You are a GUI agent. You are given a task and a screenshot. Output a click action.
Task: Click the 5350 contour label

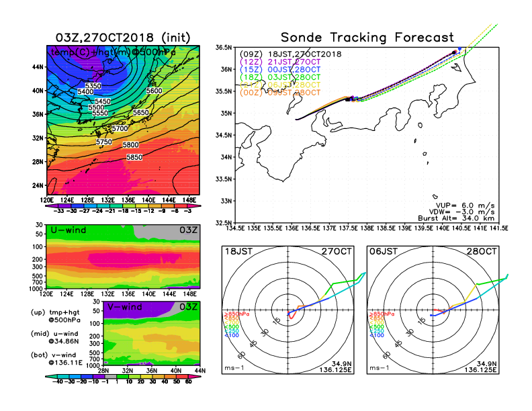tap(93, 86)
